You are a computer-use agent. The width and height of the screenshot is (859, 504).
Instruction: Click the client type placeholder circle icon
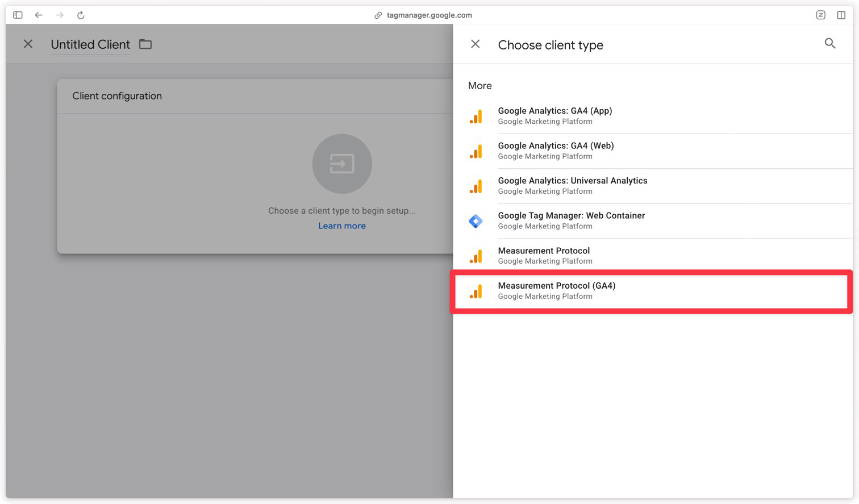(x=342, y=164)
